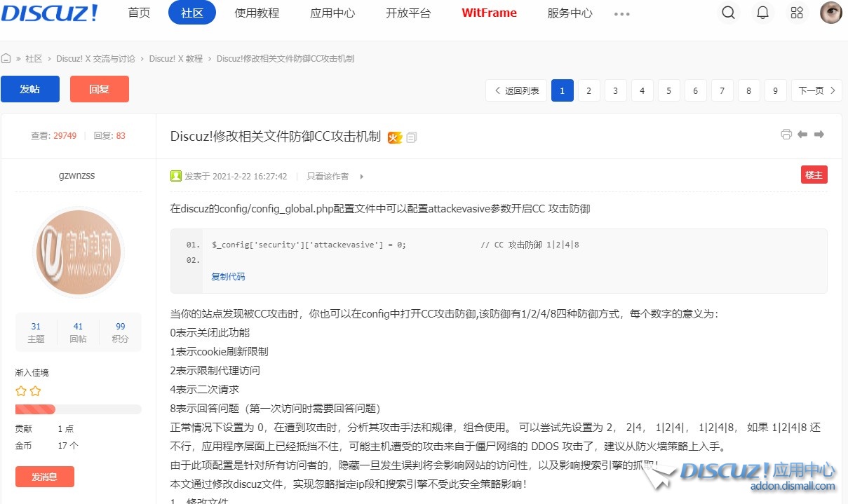
Task: Go to previous thread arrow icon
Action: 802,135
